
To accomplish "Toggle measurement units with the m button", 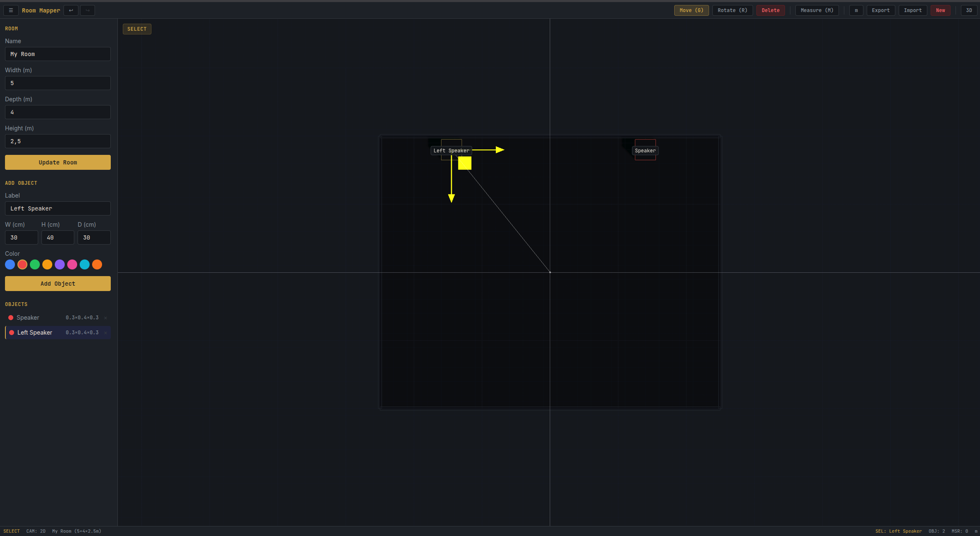I will point(856,10).
